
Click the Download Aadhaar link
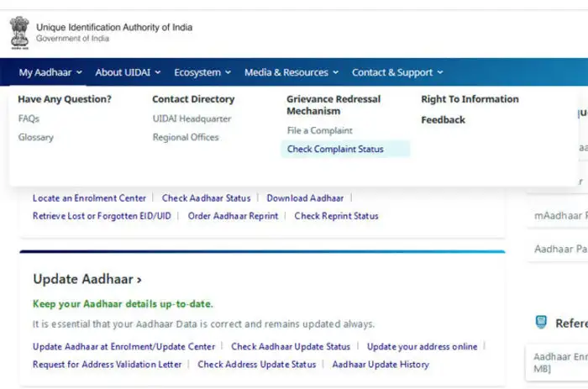tap(305, 198)
